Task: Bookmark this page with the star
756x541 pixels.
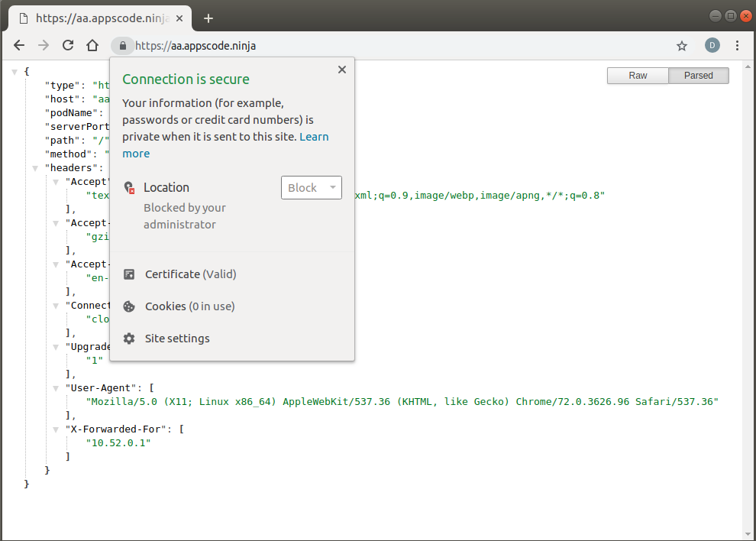Action: coord(682,46)
